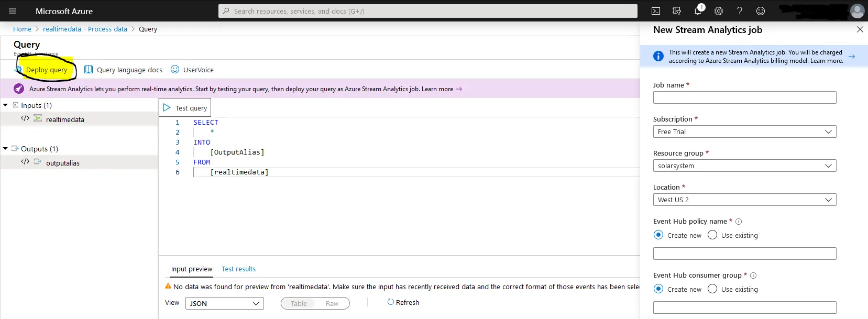Screen dimensions: 868x319
Task: Click the arrow on the billing notice
Action: tap(852, 57)
